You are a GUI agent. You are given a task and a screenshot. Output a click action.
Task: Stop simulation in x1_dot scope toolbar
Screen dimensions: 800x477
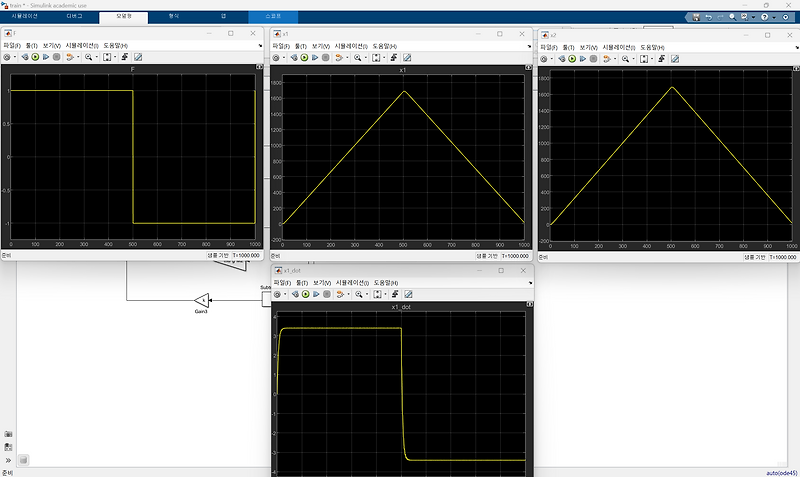327,294
